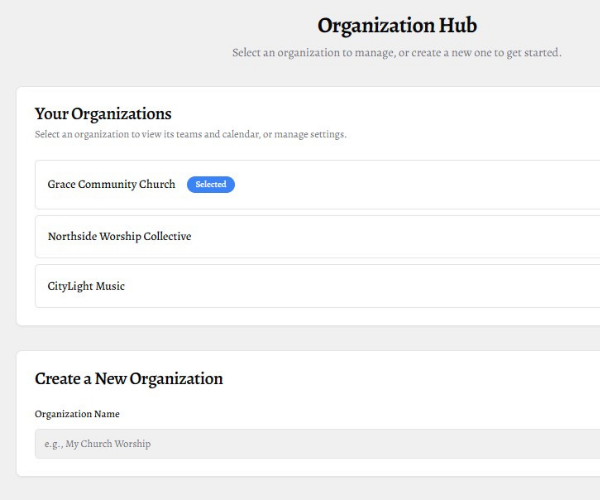Click the Organization Name field label
600x500 pixels.
click(77, 414)
